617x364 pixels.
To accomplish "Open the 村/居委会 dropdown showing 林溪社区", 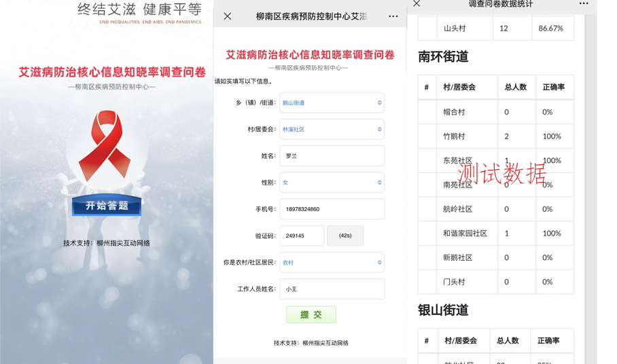I will 332,130.
